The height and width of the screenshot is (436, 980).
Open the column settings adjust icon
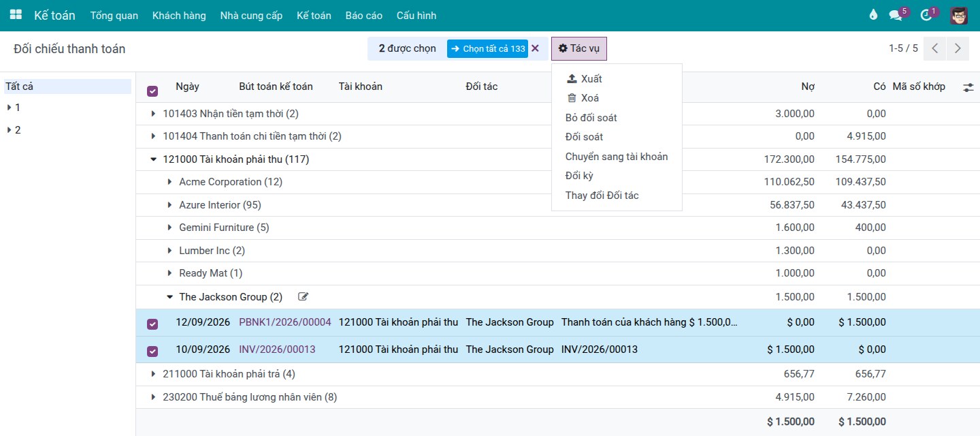pos(968,87)
